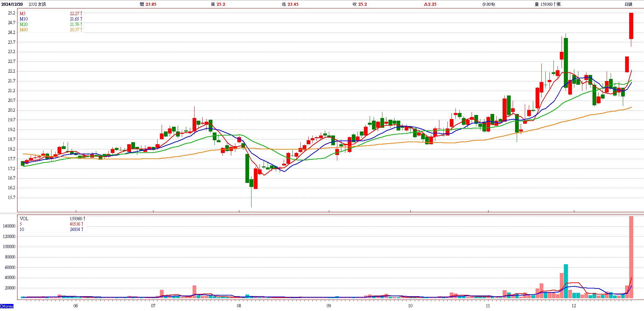Click the closing price 收 25.2
Viewport: 644px width, 311px height.
click(x=360, y=4)
